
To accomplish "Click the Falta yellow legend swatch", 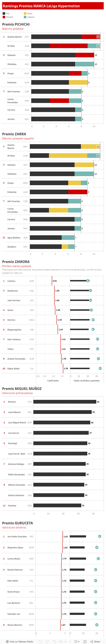I will click(25, 13).
